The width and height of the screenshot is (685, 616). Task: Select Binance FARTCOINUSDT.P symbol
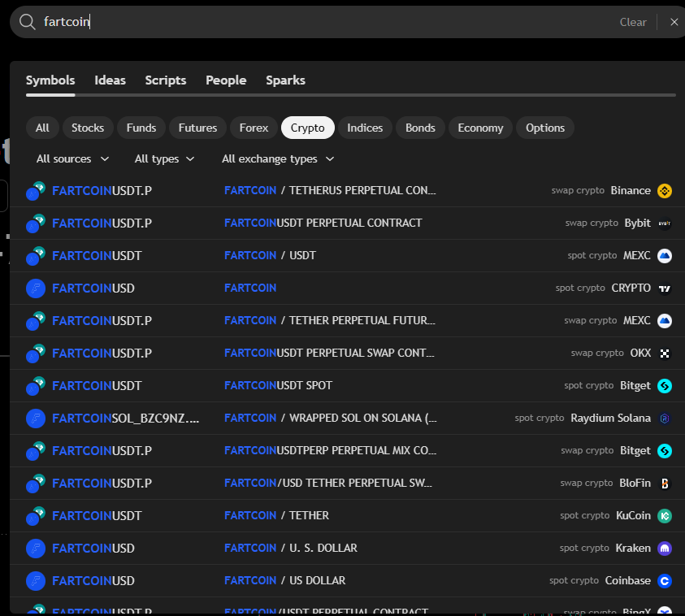point(102,191)
